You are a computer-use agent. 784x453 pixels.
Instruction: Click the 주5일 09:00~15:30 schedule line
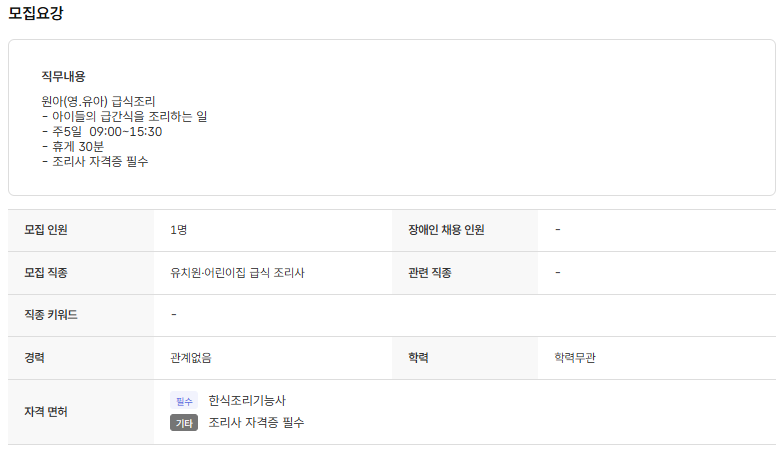[102, 131]
